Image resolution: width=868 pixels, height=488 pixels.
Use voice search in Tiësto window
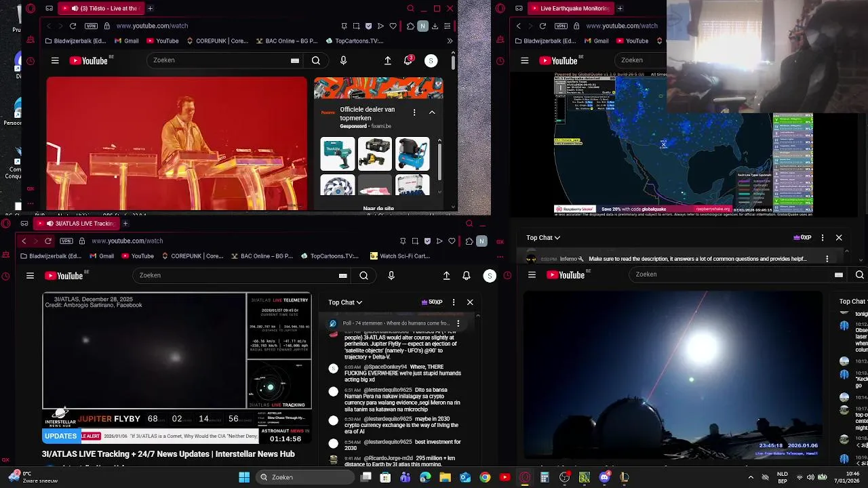[343, 60]
